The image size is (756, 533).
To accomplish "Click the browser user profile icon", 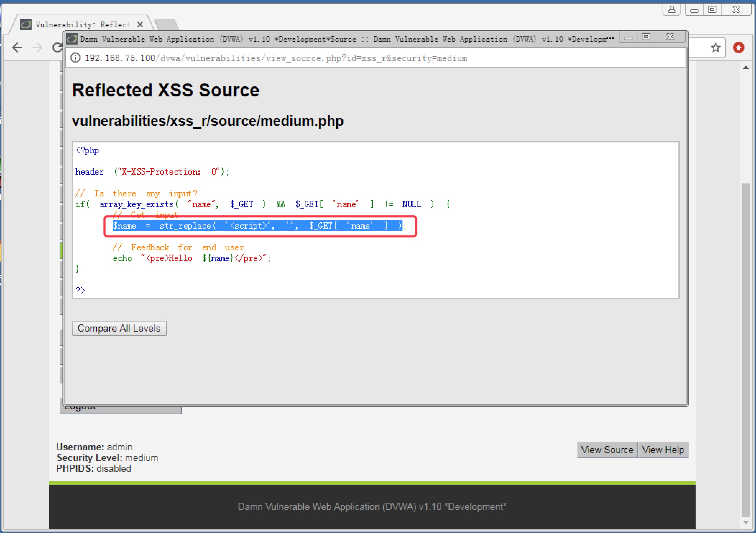I will click(670, 10).
